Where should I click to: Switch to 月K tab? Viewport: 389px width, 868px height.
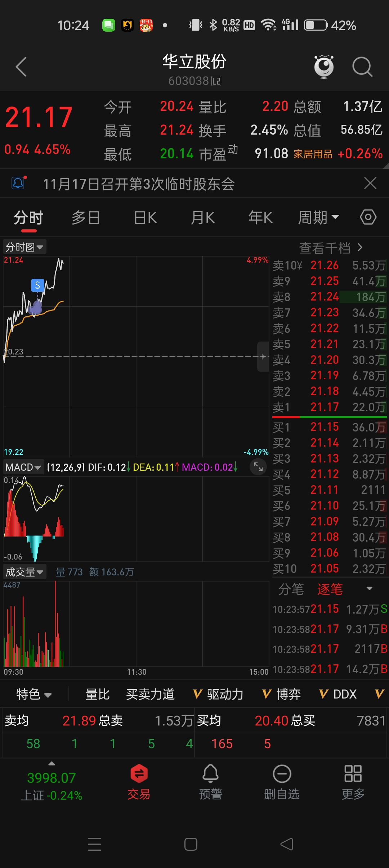coord(203,218)
